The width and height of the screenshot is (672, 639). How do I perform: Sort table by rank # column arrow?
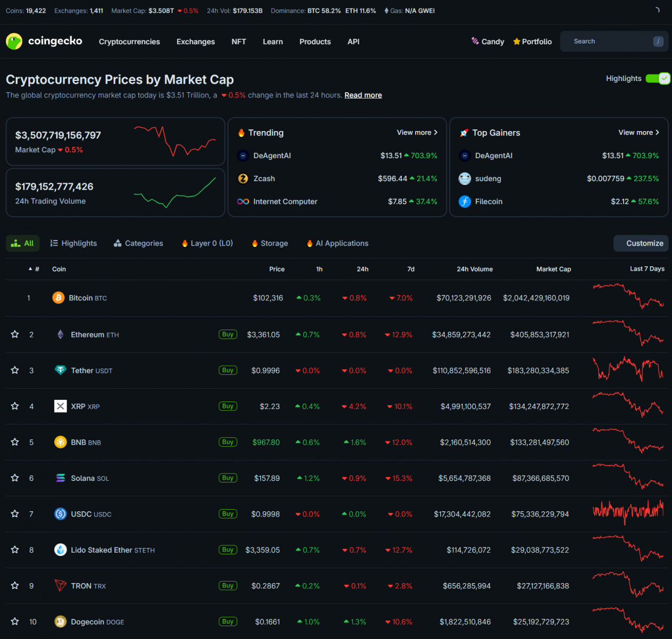point(30,269)
